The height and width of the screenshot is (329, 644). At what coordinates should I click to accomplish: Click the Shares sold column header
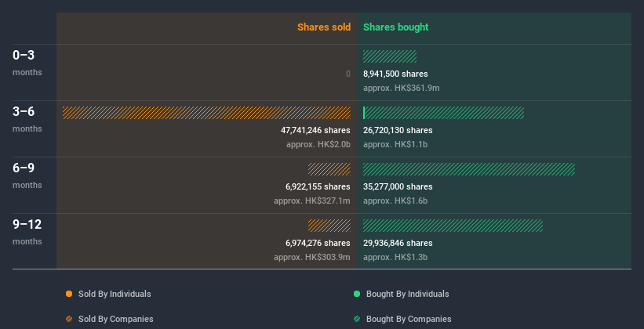pos(324,27)
